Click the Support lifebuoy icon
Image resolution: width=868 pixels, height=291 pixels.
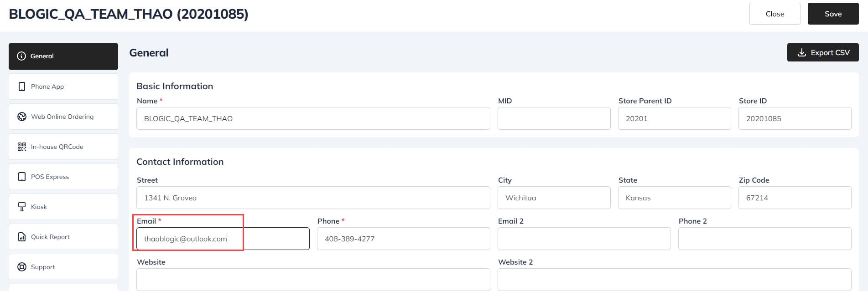[22, 267]
